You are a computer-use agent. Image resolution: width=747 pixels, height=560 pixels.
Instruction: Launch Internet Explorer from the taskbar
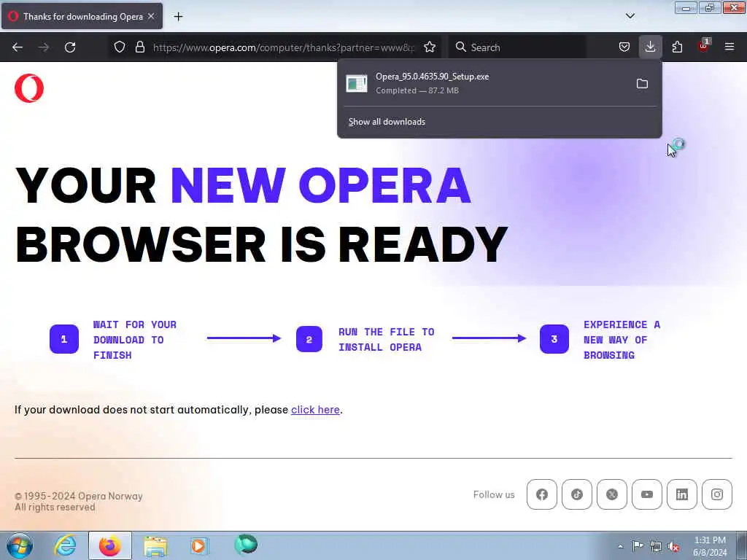pos(65,545)
